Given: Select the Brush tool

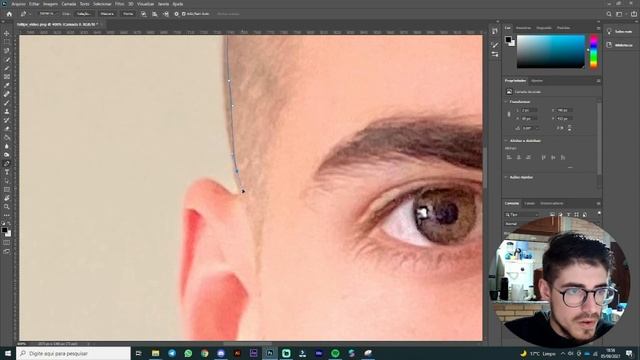Looking at the screenshot, I should 7,103.
